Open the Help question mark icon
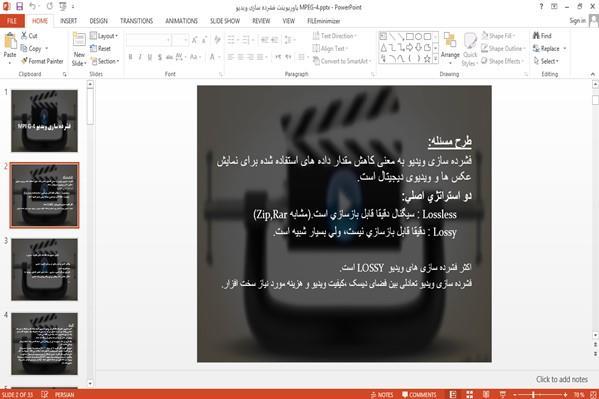The height and width of the screenshot is (399, 599). pyautogui.click(x=541, y=6)
